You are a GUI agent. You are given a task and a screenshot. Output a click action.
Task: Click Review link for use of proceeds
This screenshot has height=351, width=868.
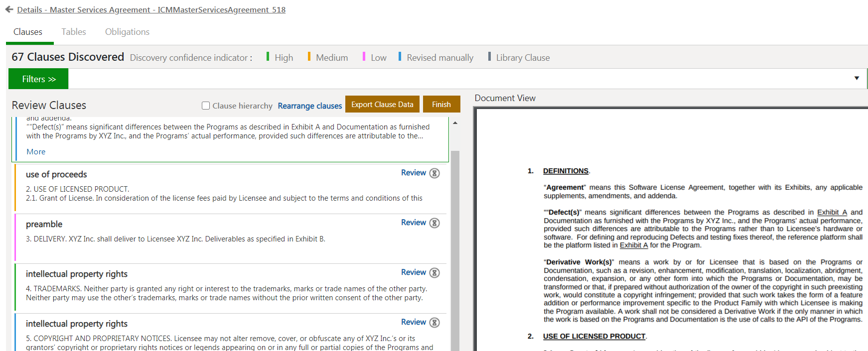coord(413,173)
